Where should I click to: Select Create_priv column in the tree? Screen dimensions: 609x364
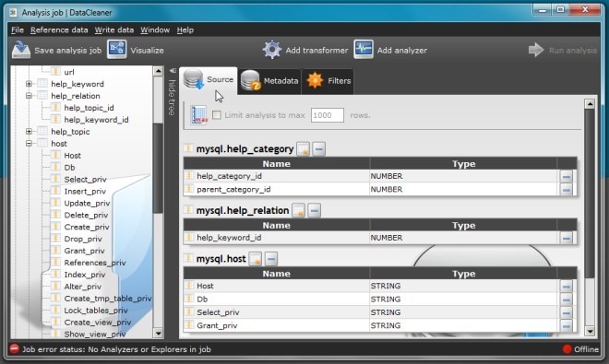(87, 227)
